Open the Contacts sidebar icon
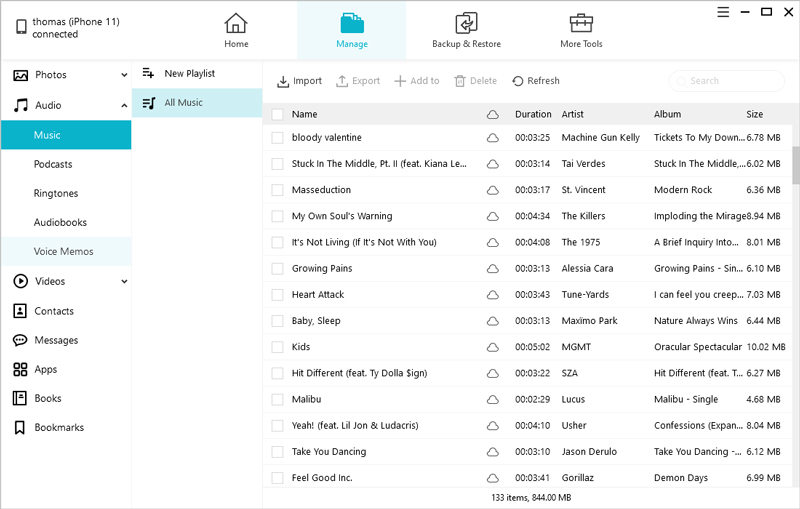The width and height of the screenshot is (800, 509). pos(20,311)
